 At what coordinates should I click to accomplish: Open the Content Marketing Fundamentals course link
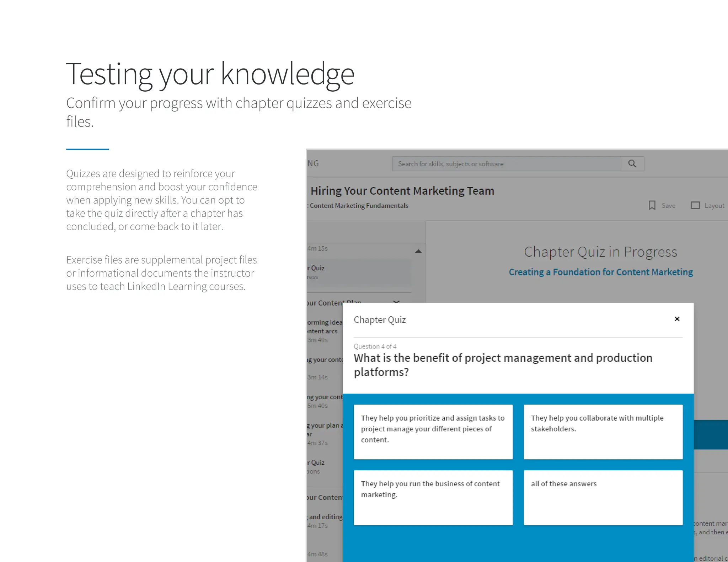[359, 206]
